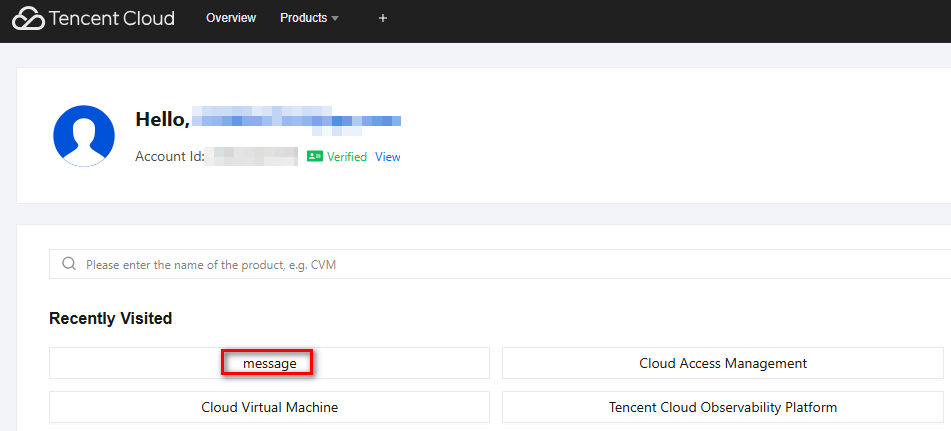Click the Hello greeting text
The image size is (951, 431).
pyautogui.click(x=163, y=119)
